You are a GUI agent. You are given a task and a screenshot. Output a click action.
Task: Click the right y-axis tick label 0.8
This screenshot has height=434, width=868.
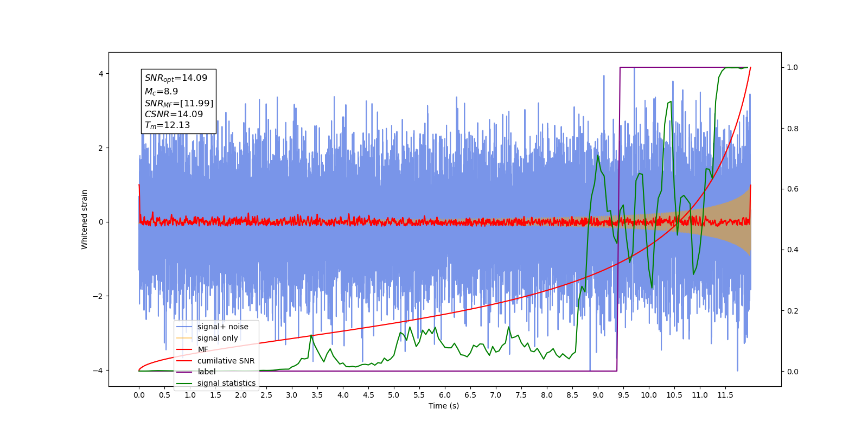[x=793, y=129]
